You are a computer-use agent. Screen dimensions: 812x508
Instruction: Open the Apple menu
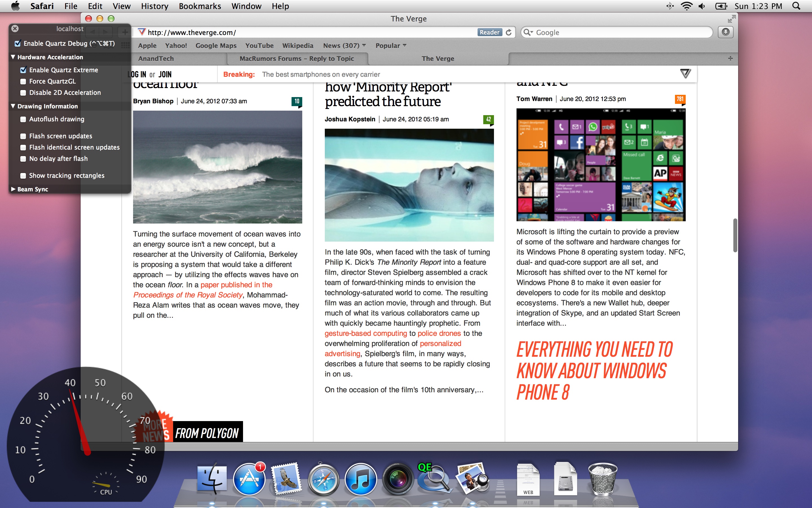[16, 6]
